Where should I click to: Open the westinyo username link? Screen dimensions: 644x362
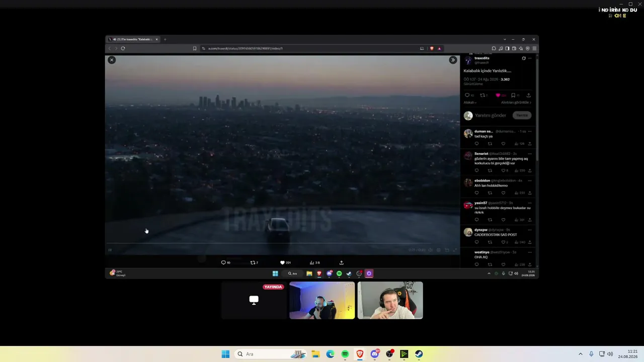(482, 252)
